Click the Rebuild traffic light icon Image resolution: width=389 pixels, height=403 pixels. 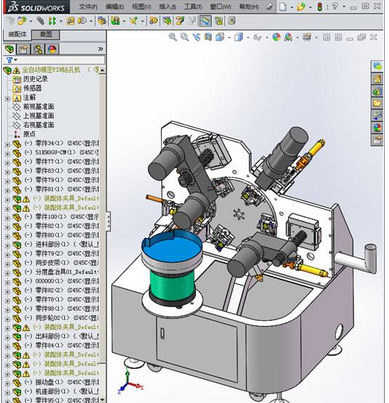[x=319, y=7]
